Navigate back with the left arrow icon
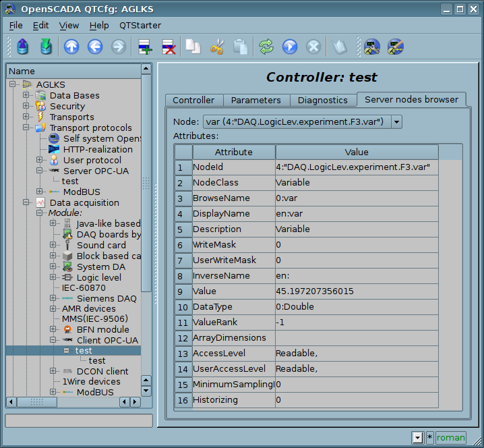Image resolution: width=484 pixels, height=448 pixels. 95,47
